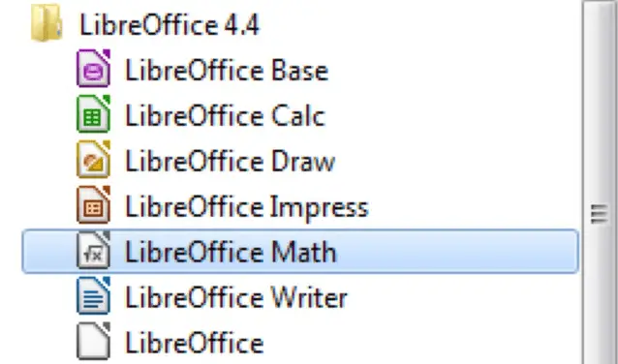
Task: Click the blank-page LibreOffice Start Center icon
Action: 93,341
